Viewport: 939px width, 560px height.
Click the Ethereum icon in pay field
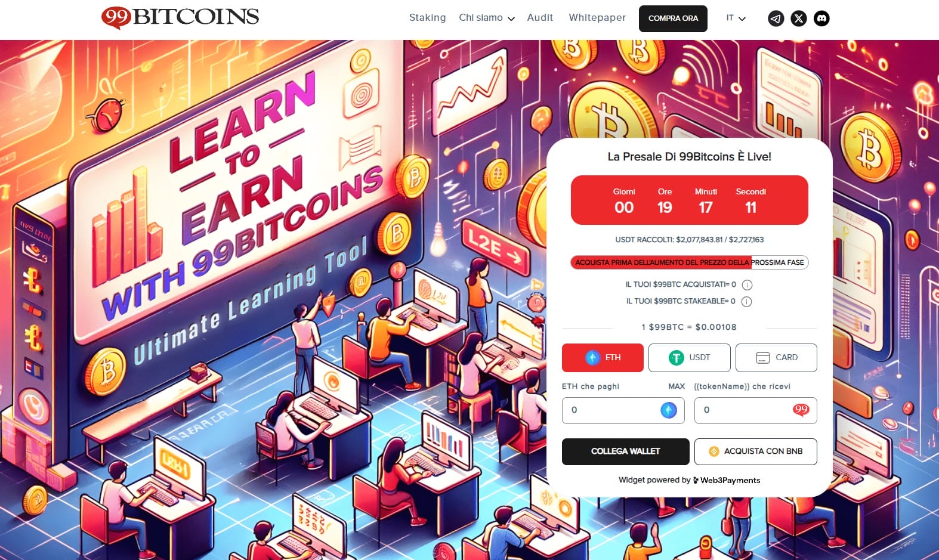[x=668, y=410]
